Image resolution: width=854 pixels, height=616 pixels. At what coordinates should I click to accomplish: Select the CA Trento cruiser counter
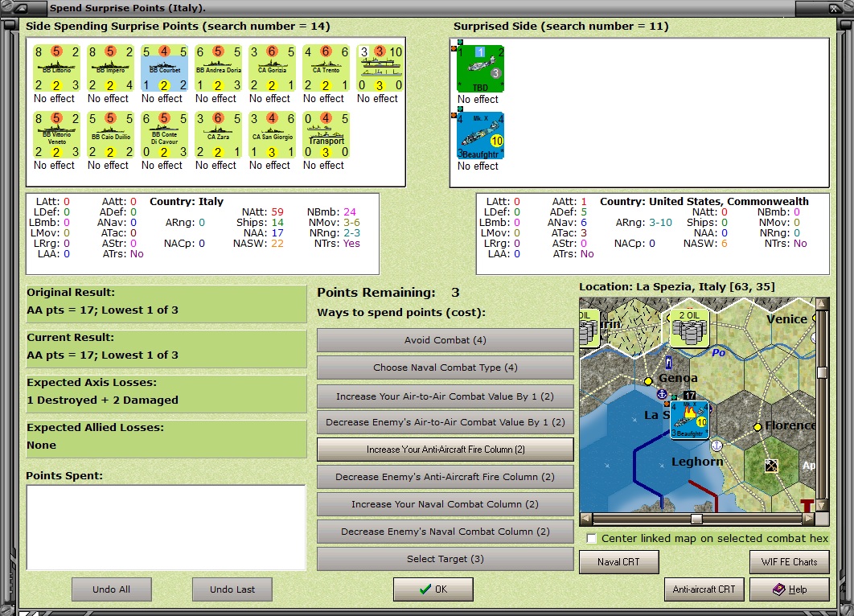[x=326, y=68]
